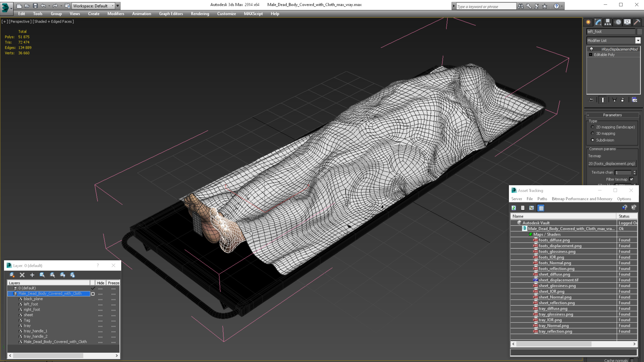Click Perspective viewport label
The height and width of the screenshot is (362, 644).
(20, 21)
